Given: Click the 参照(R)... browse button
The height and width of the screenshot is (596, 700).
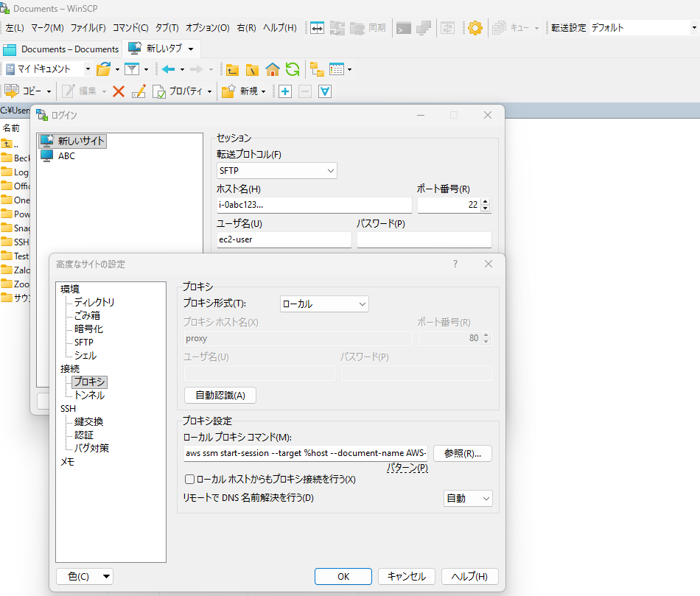Looking at the screenshot, I should 462,453.
